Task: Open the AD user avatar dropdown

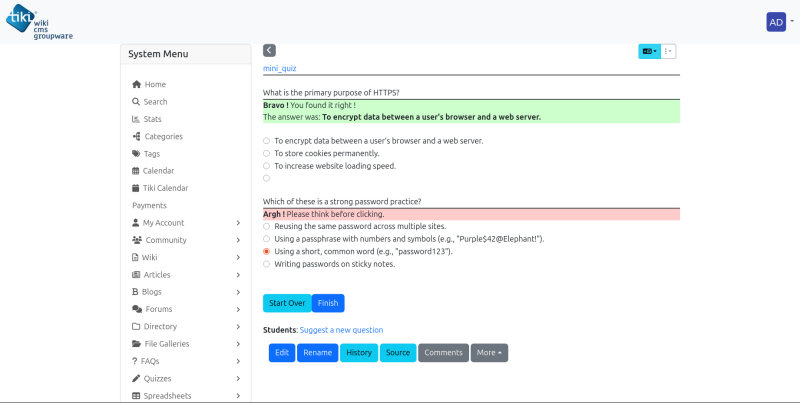Action: coord(780,22)
